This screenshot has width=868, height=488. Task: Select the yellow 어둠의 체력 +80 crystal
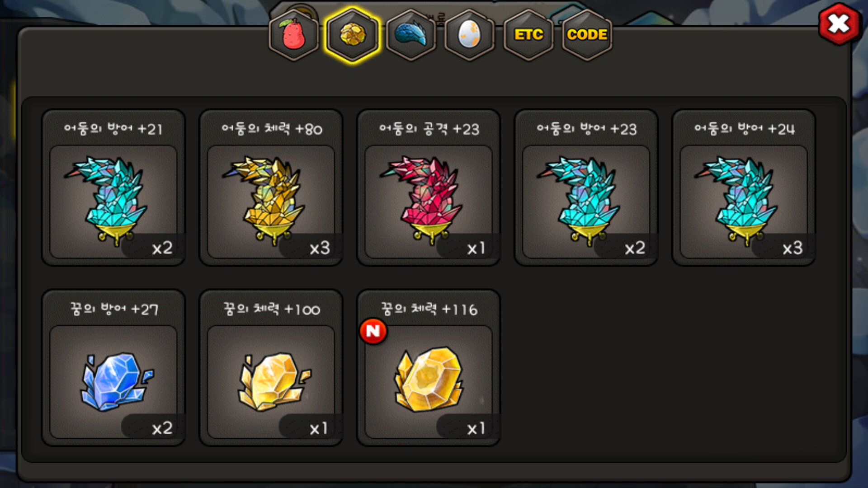271,188
